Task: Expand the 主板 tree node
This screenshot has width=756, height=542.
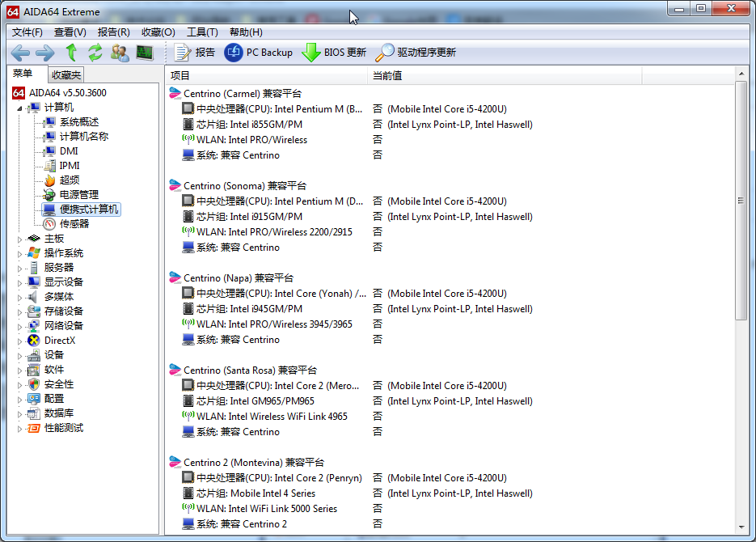Action: click(x=19, y=239)
